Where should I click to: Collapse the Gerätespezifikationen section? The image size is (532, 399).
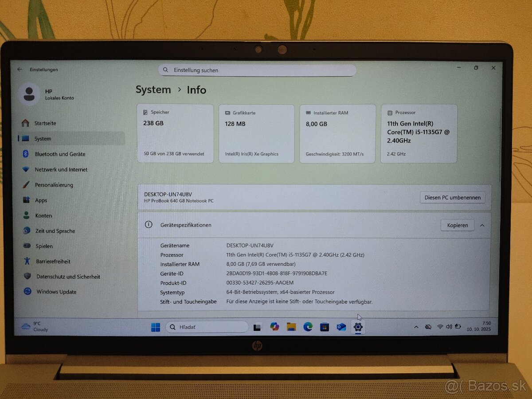(482, 225)
